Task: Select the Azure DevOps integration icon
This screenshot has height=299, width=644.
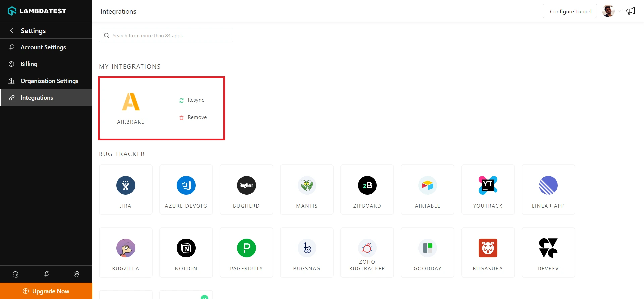Action: coord(186,185)
